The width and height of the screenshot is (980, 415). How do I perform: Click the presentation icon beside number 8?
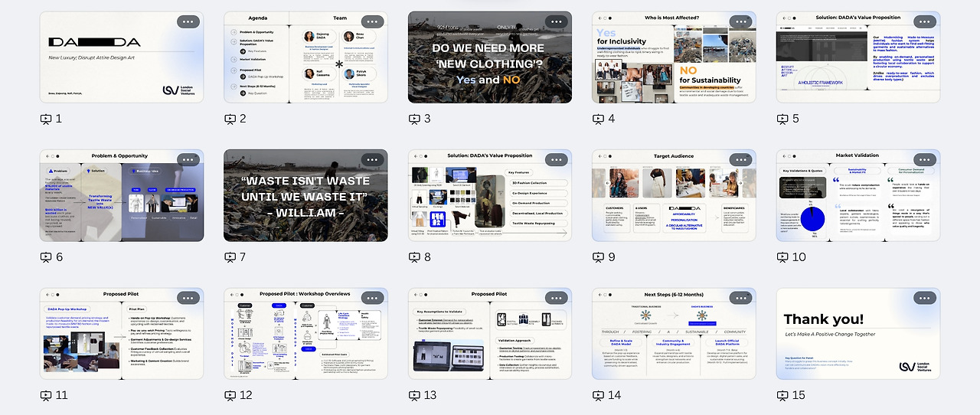pyautogui.click(x=414, y=257)
